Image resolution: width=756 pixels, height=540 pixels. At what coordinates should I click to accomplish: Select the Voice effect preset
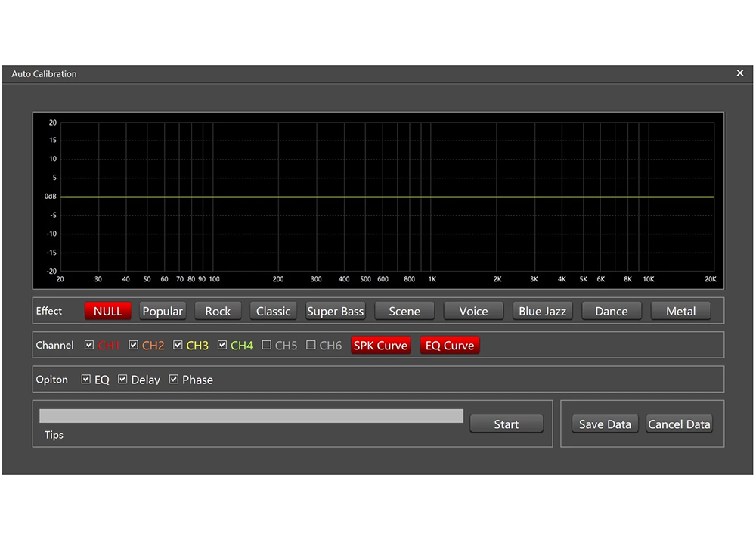click(x=473, y=311)
